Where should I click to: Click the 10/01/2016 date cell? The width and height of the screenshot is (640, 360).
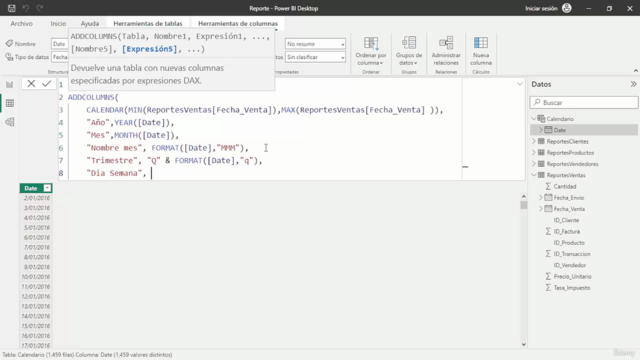(36, 277)
